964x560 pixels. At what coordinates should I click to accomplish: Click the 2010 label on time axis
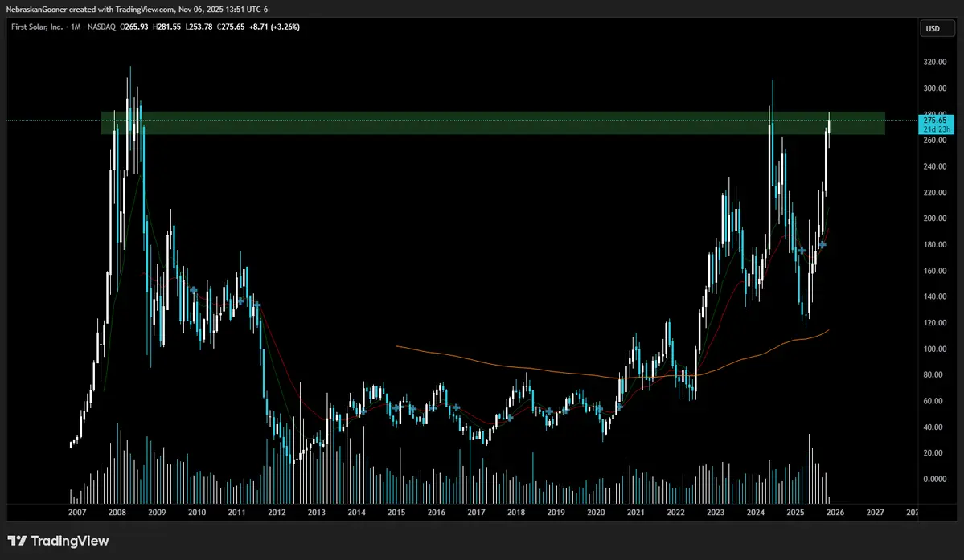(197, 512)
